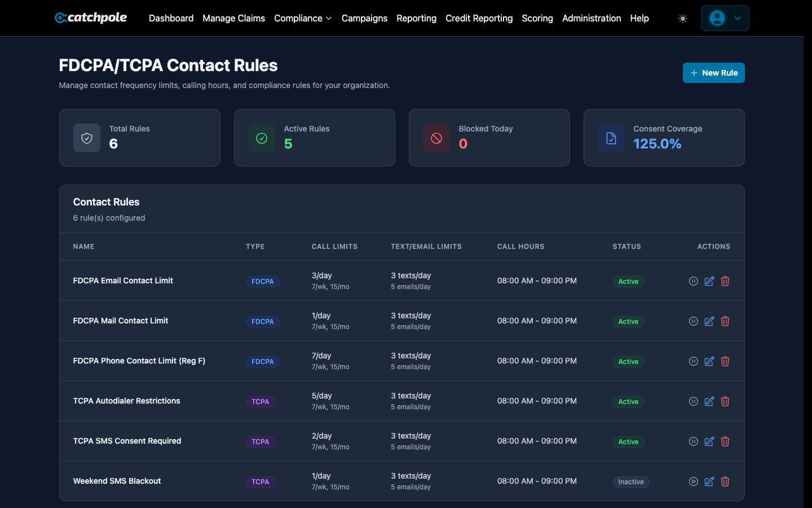The width and height of the screenshot is (812, 508).
Task: Delete the Weekend SMS Blackout rule
Action: (x=725, y=481)
